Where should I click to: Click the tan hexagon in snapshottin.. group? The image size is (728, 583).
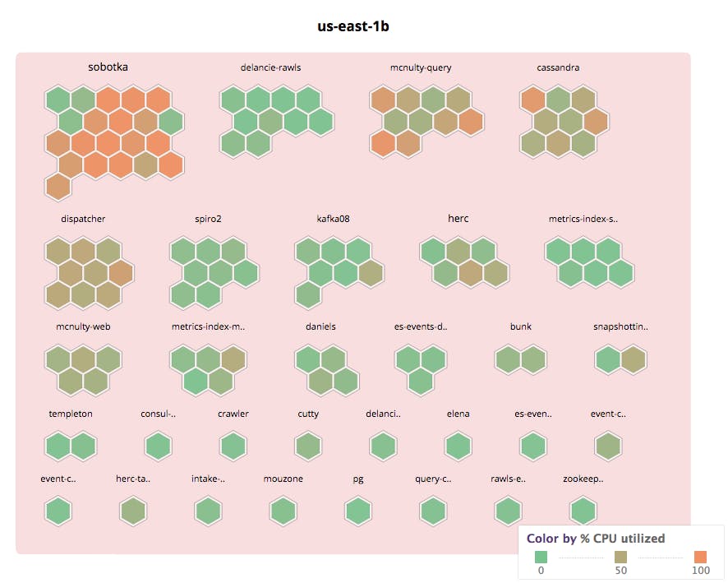pyautogui.click(x=634, y=359)
